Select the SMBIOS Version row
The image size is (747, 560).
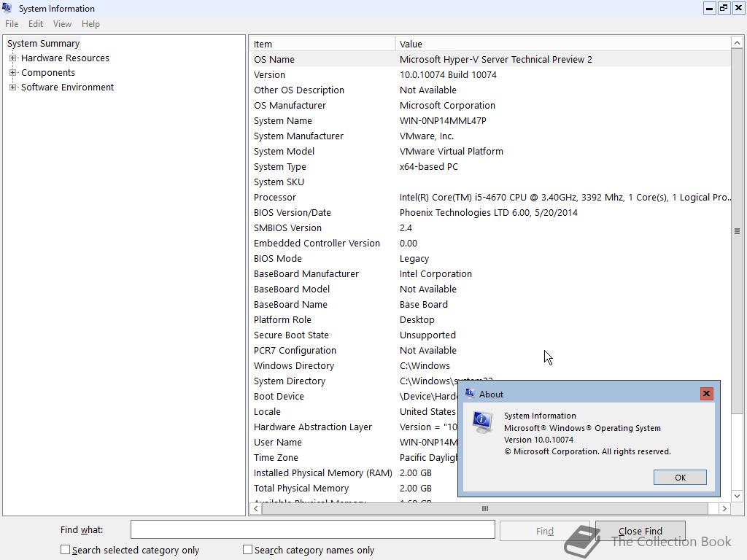click(489, 227)
